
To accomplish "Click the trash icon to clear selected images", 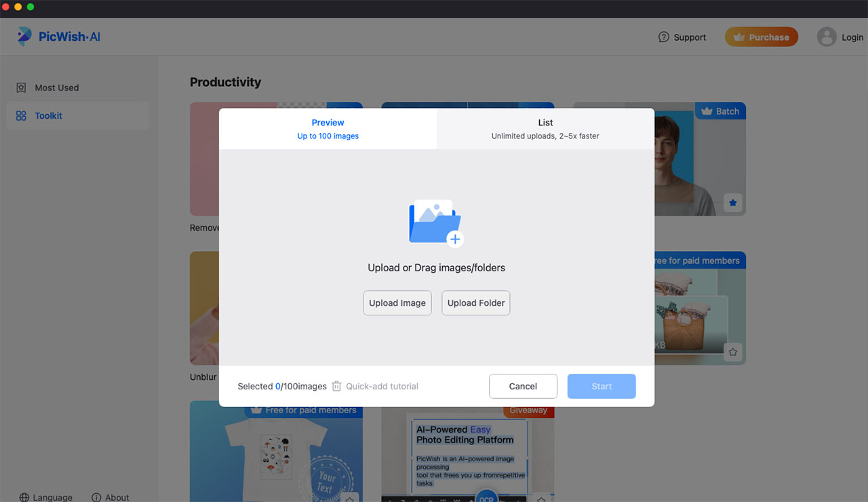I will coord(336,386).
